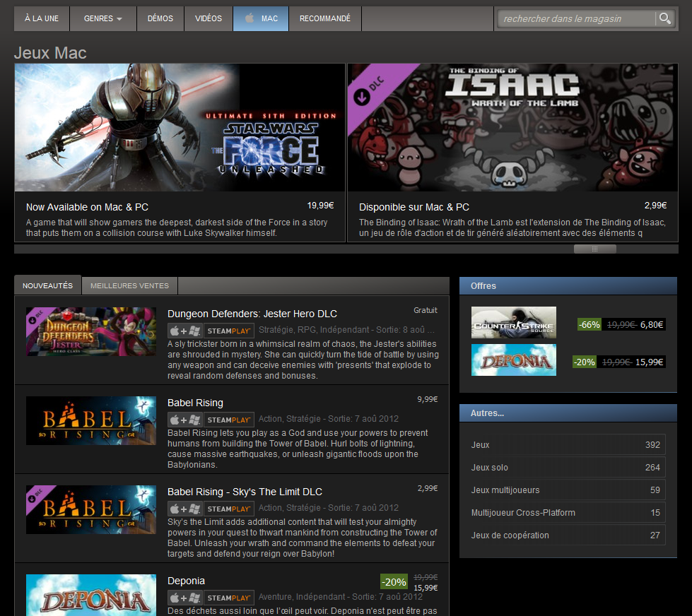This screenshot has width=692, height=616.
Task: Switch to the Nouveautés tab
Action: point(47,285)
